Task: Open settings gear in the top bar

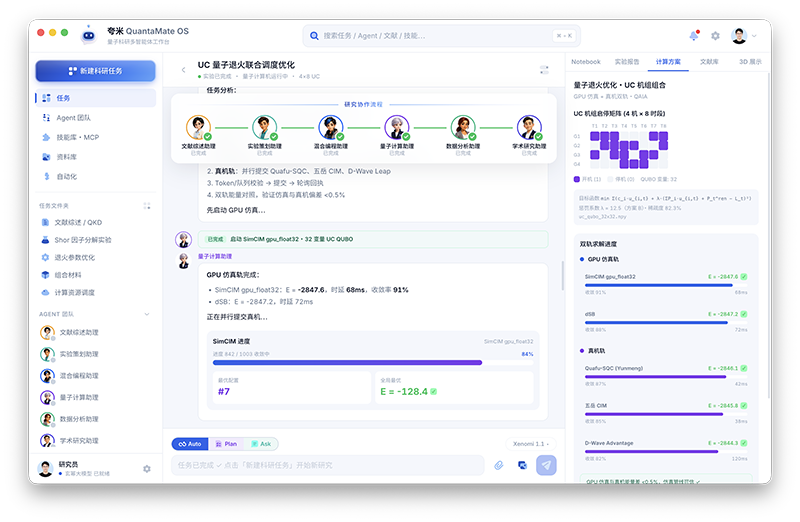Action: click(715, 36)
